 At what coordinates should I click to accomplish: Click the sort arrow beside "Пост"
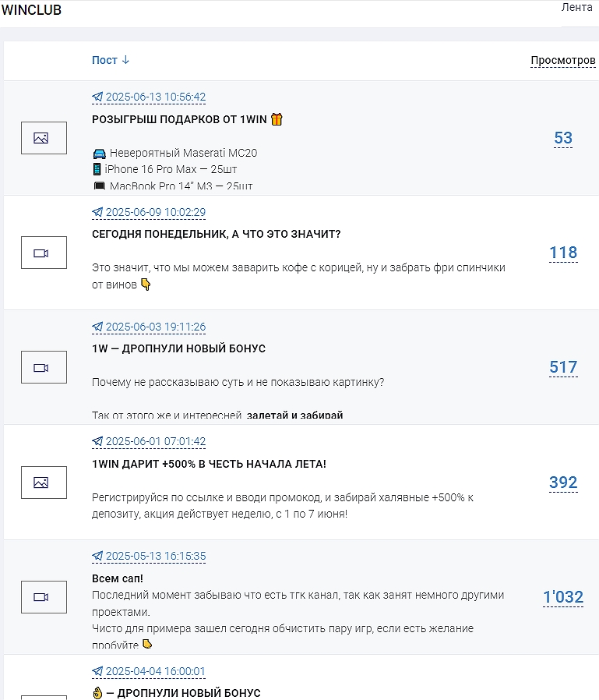(125, 60)
